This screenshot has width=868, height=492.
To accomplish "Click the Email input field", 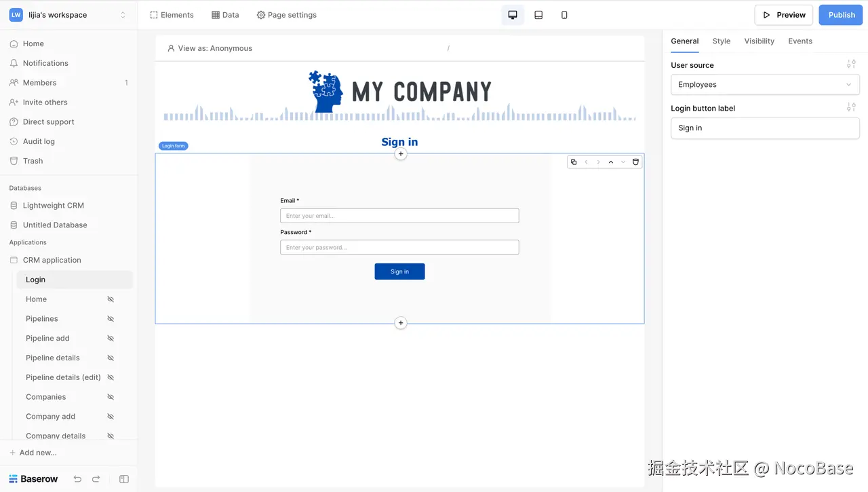I will point(399,216).
